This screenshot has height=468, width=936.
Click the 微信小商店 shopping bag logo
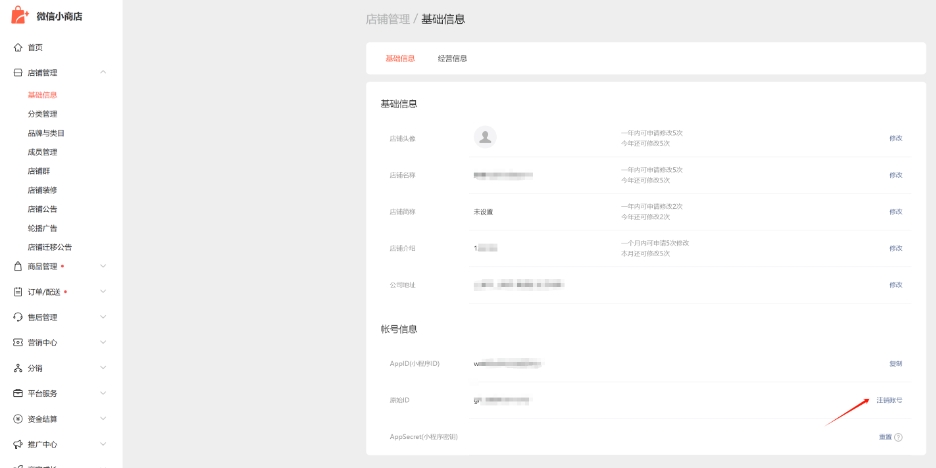tap(20, 15)
